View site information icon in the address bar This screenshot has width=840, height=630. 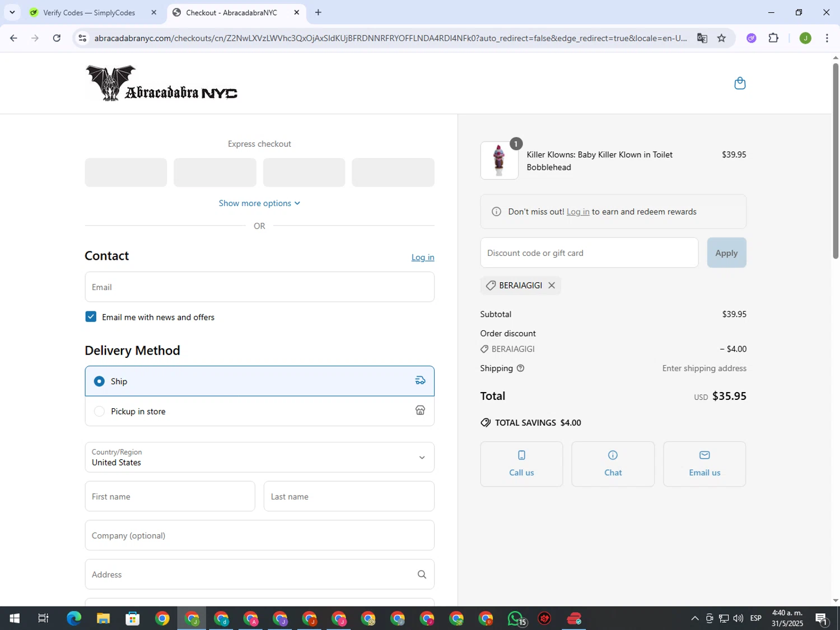coord(82,38)
